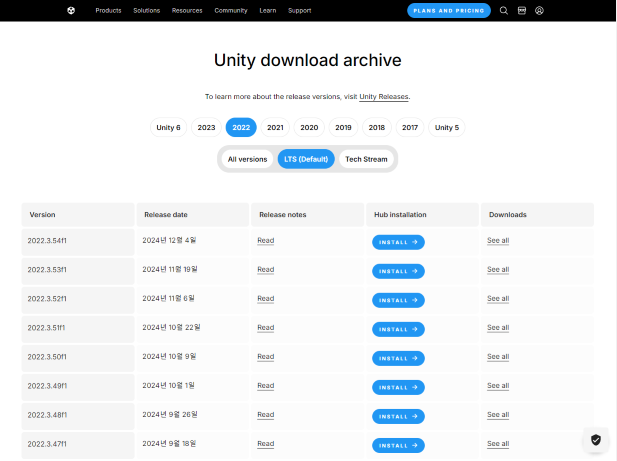Install Unity 2022.3.50f1 via Hub
The width and height of the screenshot is (617, 461).
click(x=398, y=358)
